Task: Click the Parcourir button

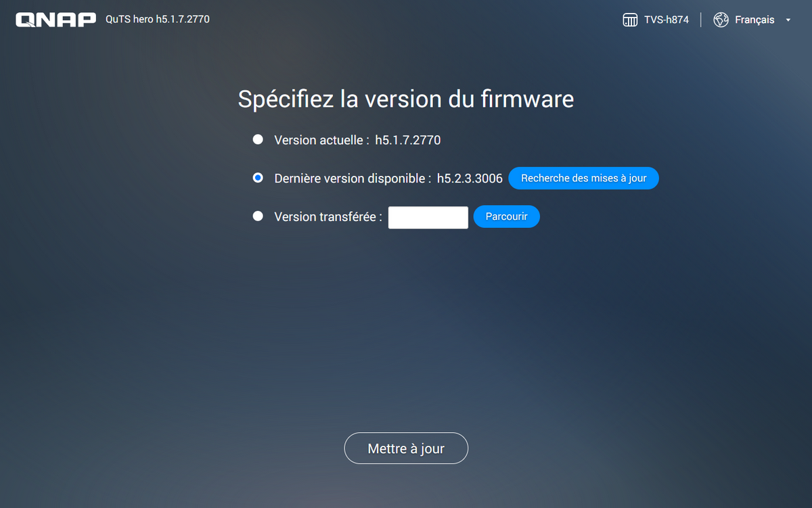Action: (506, 216)
